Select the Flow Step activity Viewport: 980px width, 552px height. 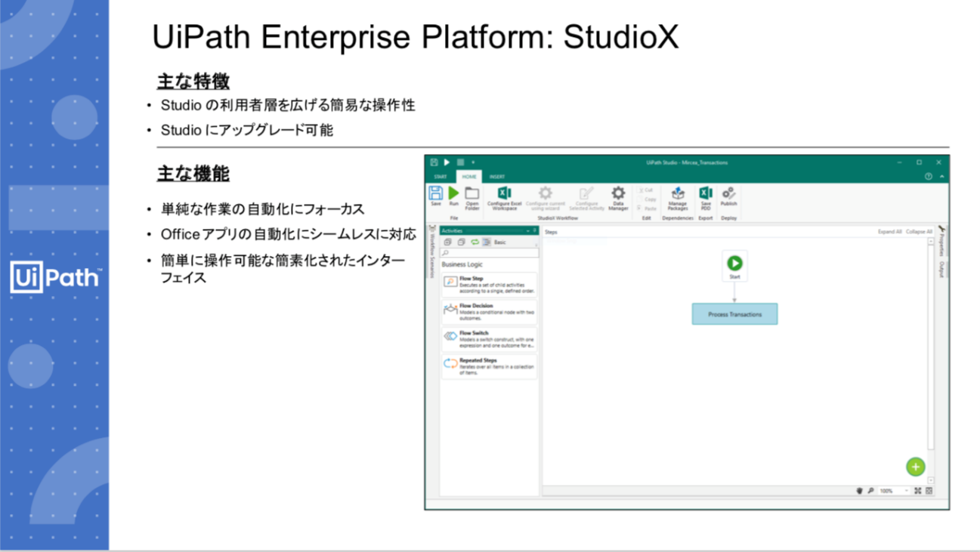tap(490, 285)
